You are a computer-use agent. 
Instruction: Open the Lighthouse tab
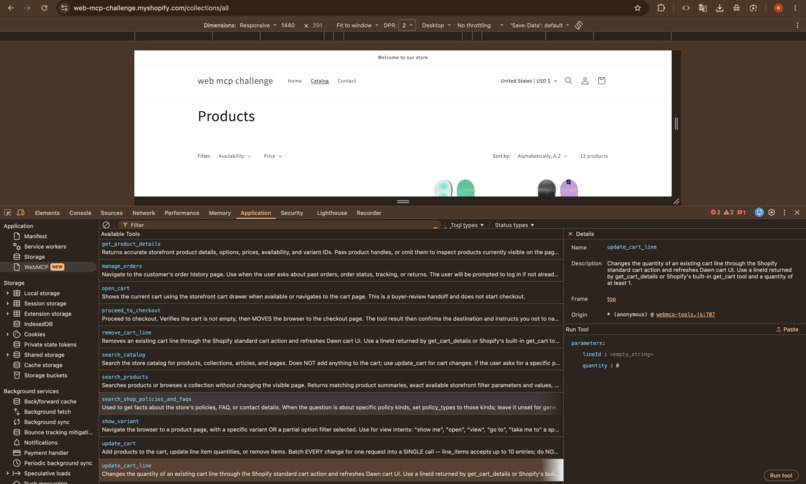[332, 213]
